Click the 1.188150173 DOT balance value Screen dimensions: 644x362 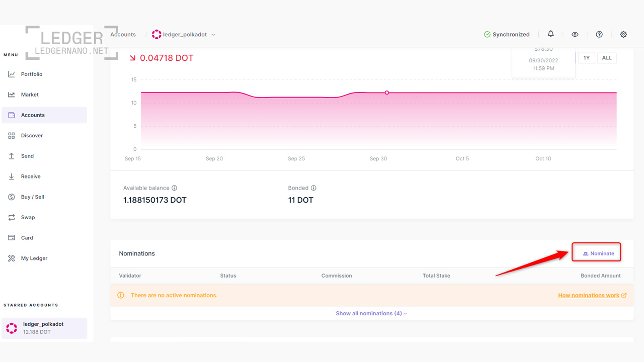coord(155,200)
